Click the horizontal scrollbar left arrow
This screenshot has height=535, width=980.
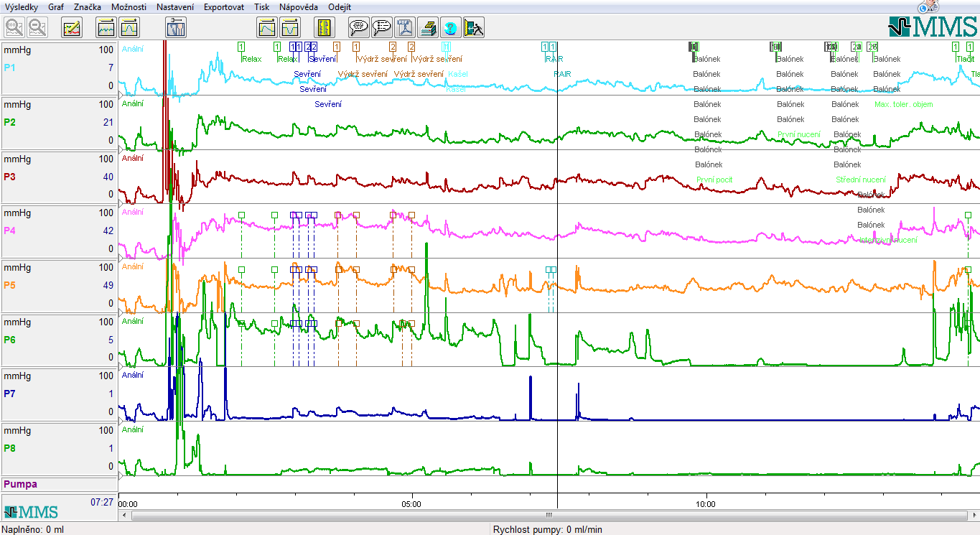(x=125, y=515)
